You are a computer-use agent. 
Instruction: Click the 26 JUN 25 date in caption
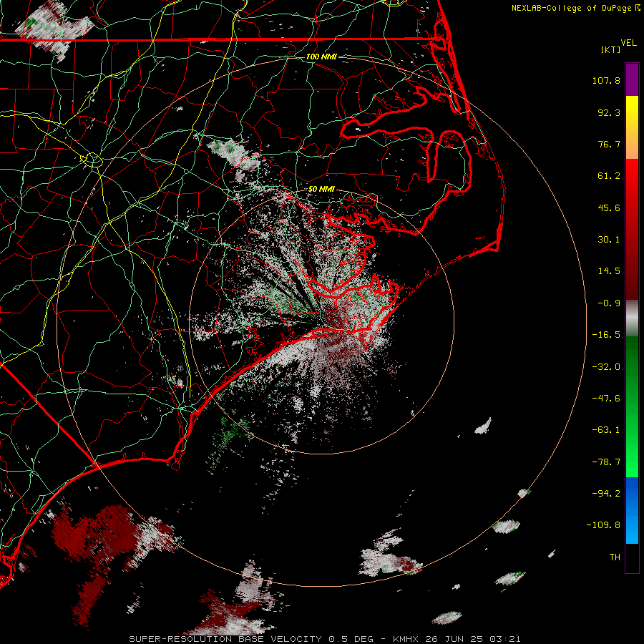click(455, 639)
